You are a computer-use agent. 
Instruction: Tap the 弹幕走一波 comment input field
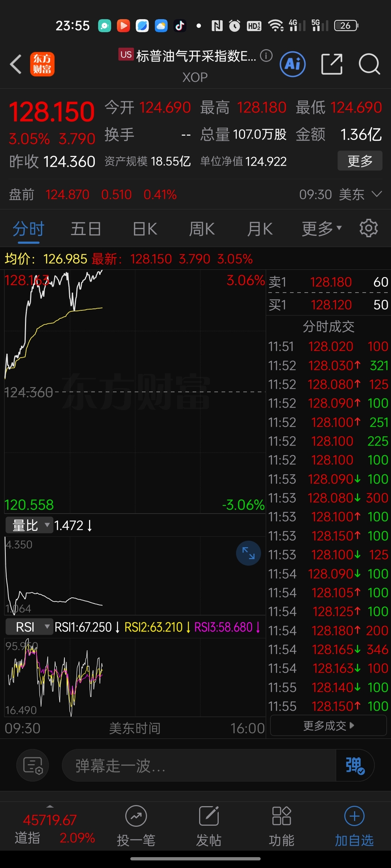pyautogui.click(x=199, y=766)
